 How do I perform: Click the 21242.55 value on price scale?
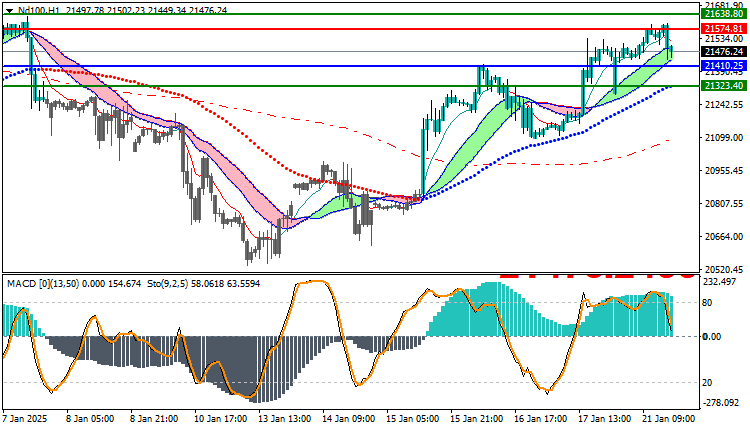point(724,104)
